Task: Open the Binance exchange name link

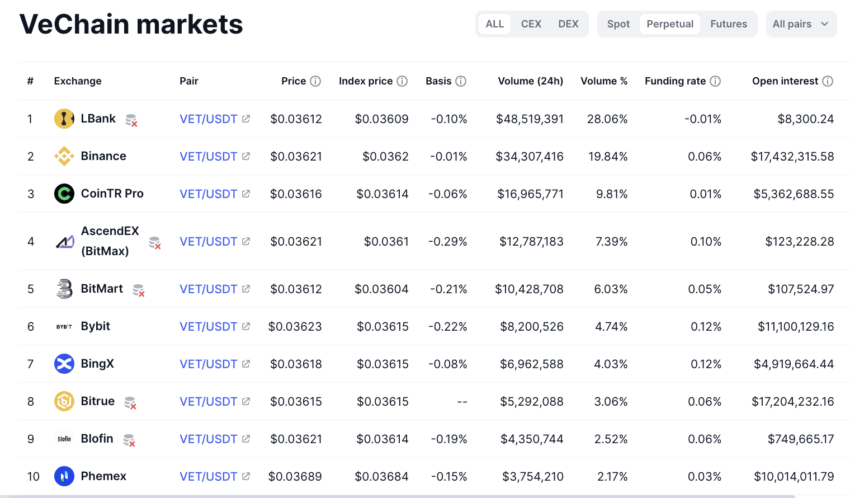Action: 104,156
